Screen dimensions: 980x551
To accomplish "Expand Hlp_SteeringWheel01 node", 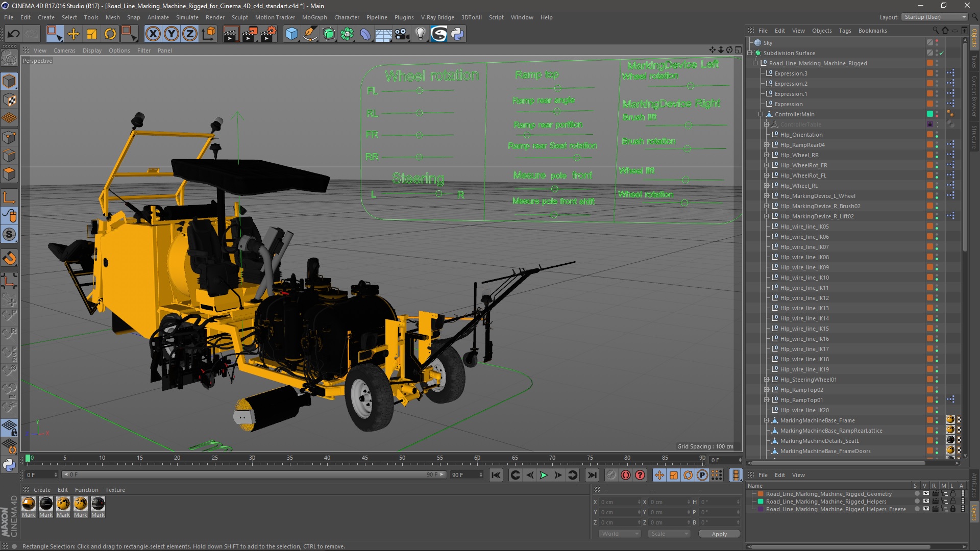I will click(767, 380).
